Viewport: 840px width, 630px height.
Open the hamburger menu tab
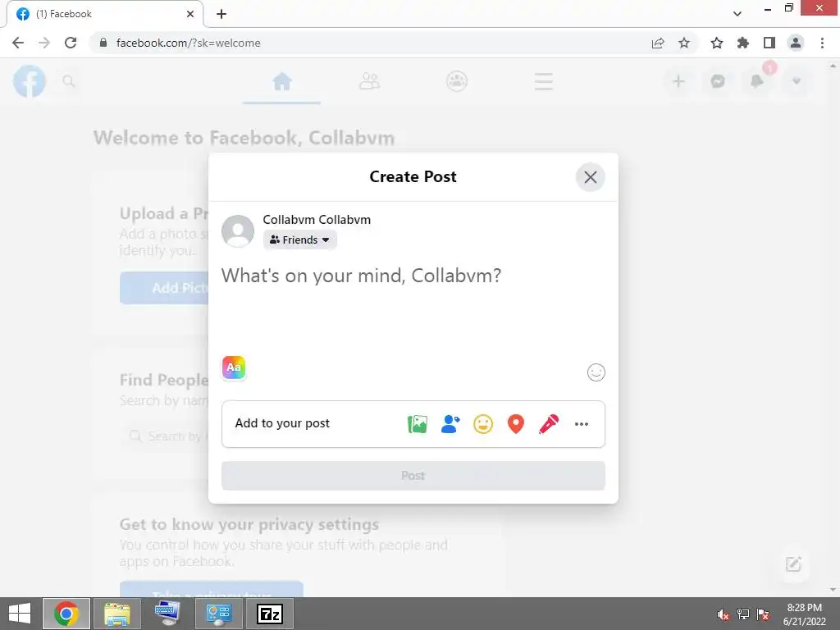[544, 81]
